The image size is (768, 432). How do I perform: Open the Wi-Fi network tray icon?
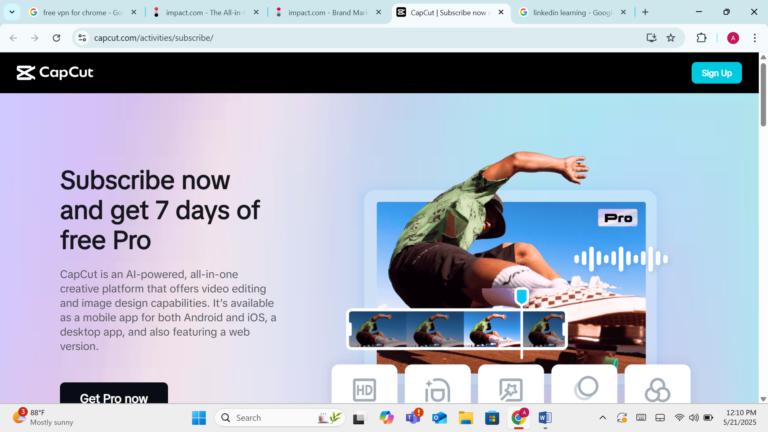click(679, 418)
